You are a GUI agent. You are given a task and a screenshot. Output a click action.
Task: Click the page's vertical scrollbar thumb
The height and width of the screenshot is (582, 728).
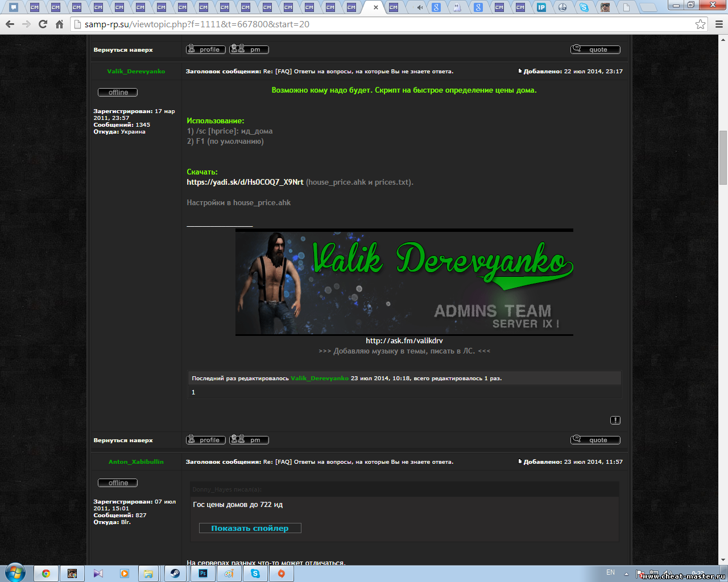pos(723,158)
